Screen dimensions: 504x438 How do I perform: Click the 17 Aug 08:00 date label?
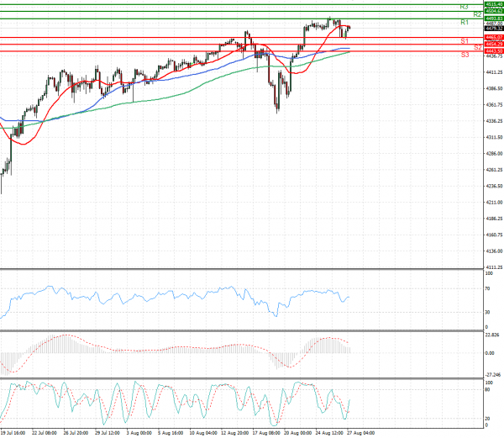pyautogui.click(x=266, y=433)
